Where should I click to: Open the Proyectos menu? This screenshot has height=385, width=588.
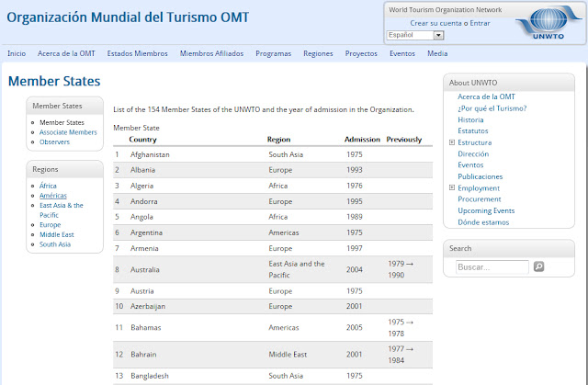(x=361, y=53)
